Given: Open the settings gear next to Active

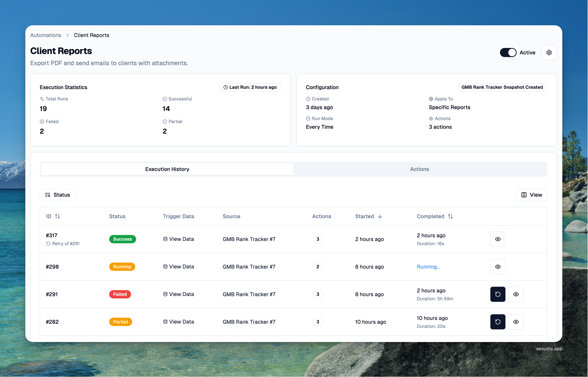Looking at the screenshot, I should coord(549,52).
